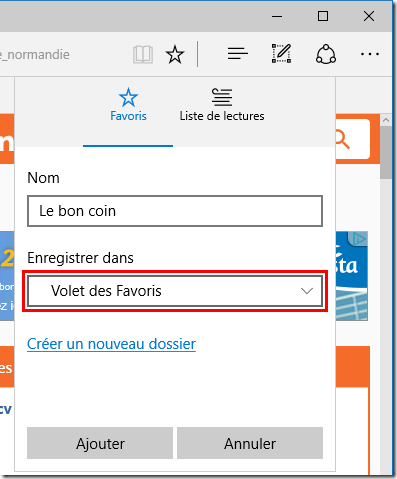Open the More actions ellipsis menu

tap(370, 54)
